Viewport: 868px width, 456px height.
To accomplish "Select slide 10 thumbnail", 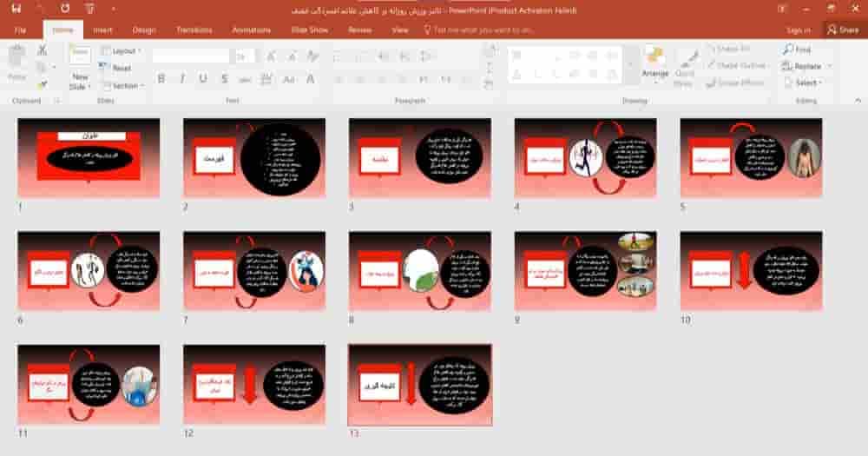I will pos(751,271).
